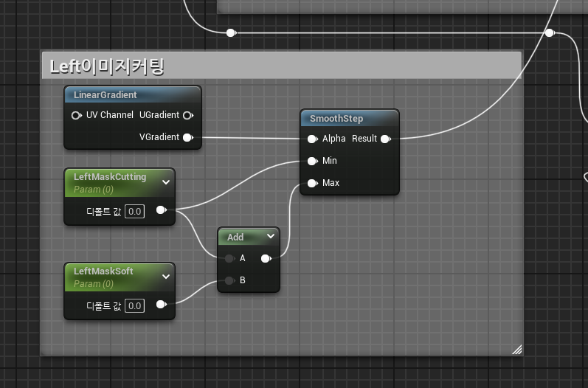Select the Left이미지커팅 comment box title
The image size is (588, 388).
(107, 66)
